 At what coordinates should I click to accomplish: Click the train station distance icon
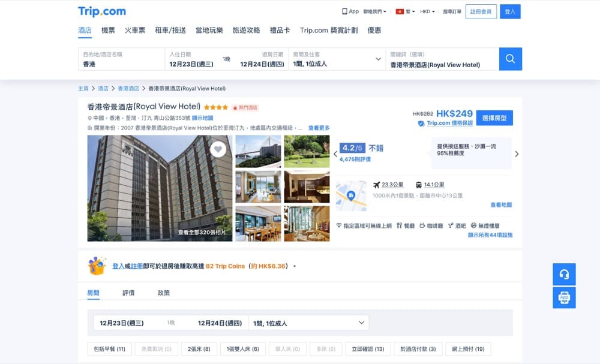coord(419,185)
